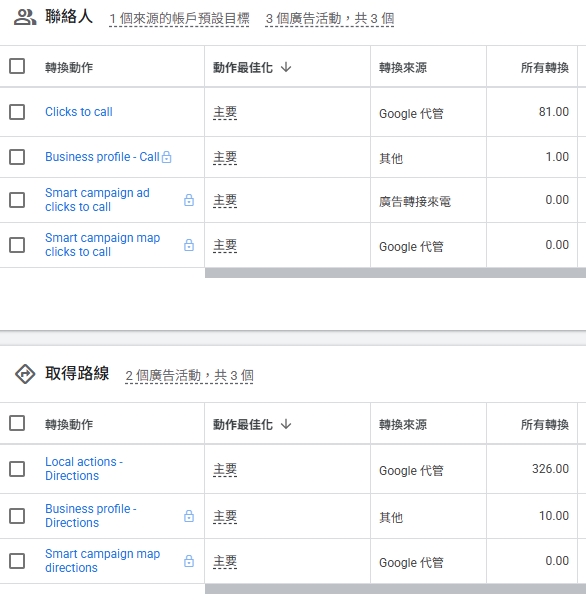This screenshot has height=602, width=586.
Task: Toggle select-all checkbox in Contacts table header
Action: 17,66
